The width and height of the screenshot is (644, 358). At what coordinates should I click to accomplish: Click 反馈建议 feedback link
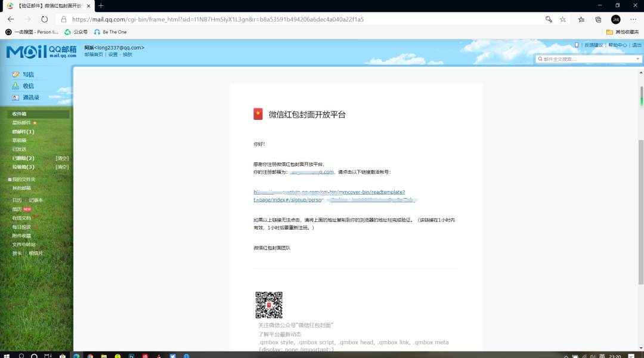click(594, 45)
